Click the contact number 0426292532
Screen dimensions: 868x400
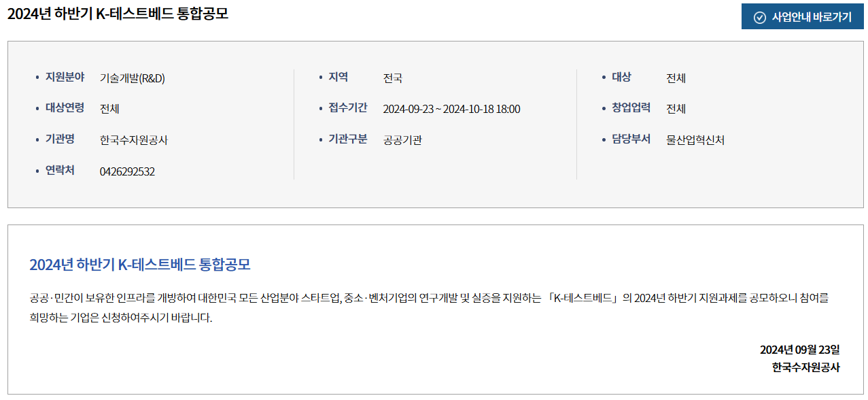click(x=127, y=171)
